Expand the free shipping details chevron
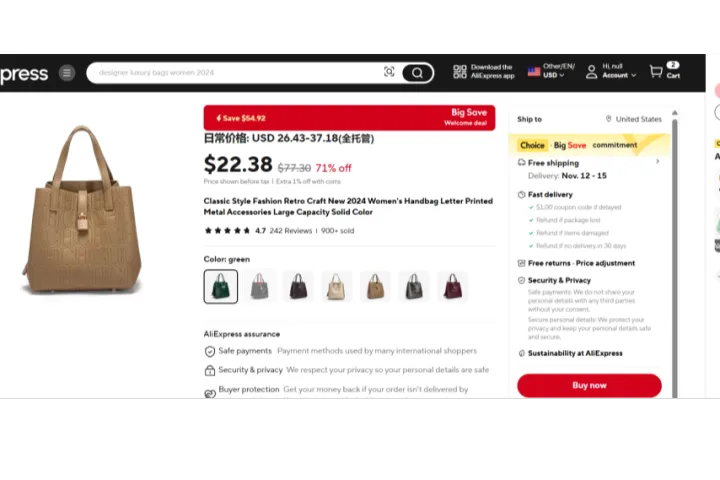The height and width of the screenshot is (480, 720). [658, 162]
